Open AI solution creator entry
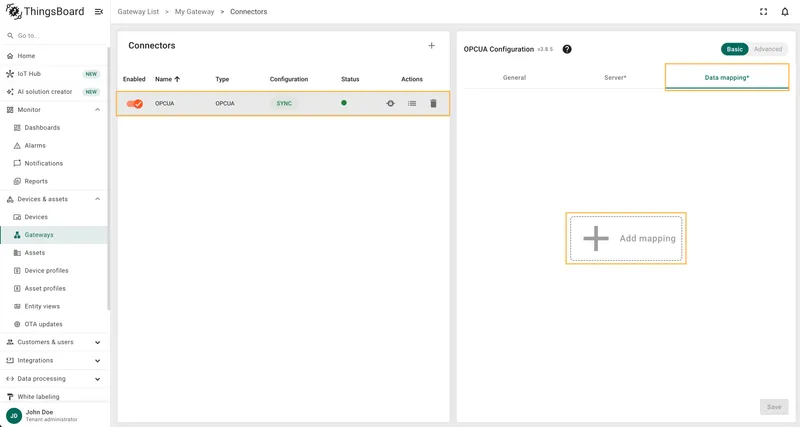800x427 pixels. (x=54, y=92)
